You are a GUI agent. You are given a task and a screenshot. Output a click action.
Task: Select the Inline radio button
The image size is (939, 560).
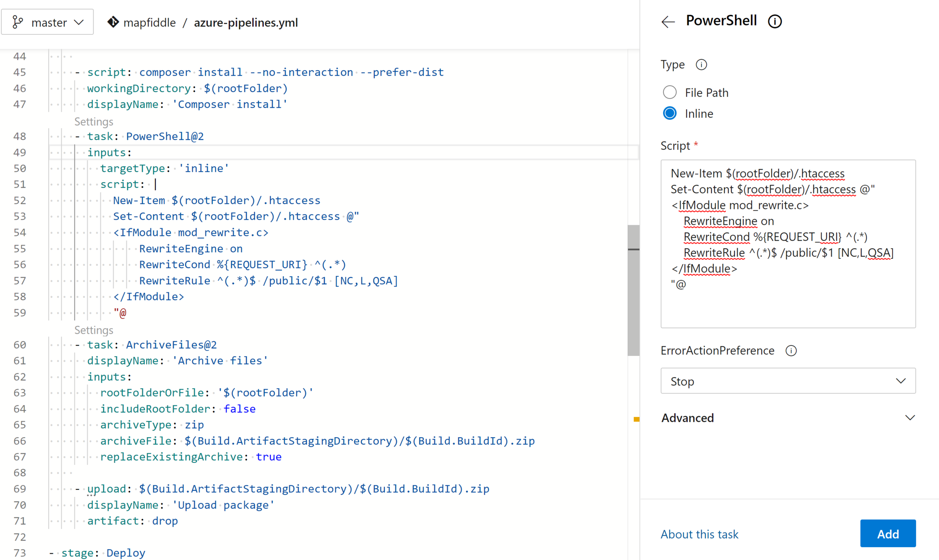click(670, 113)
